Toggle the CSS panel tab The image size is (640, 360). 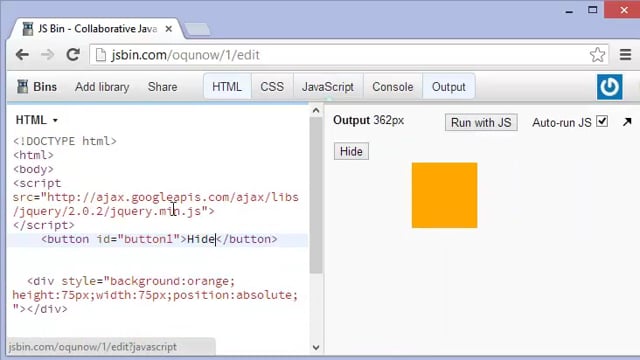click(272, 87)
